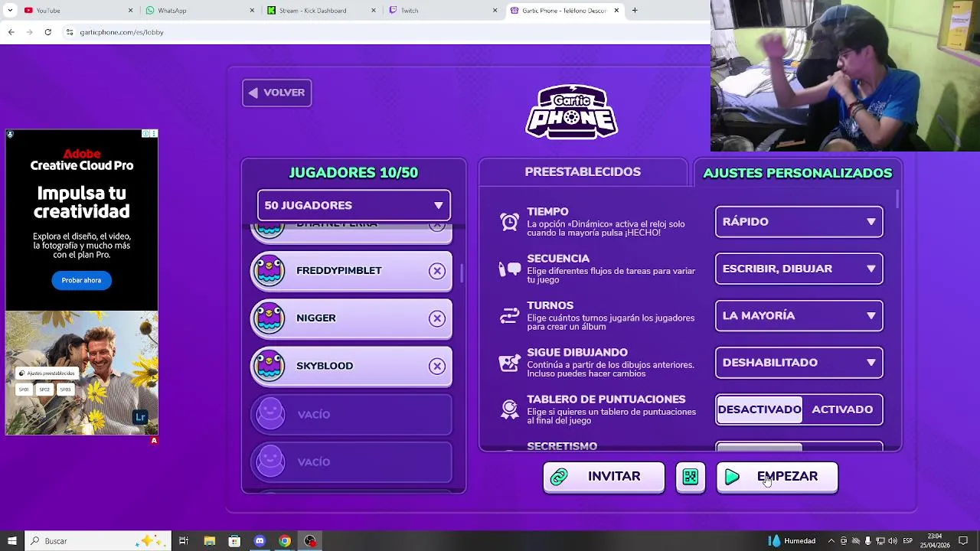
Task: Reload the Gartic Phone page
Action: pyautogui.click(x=47, y=32)
